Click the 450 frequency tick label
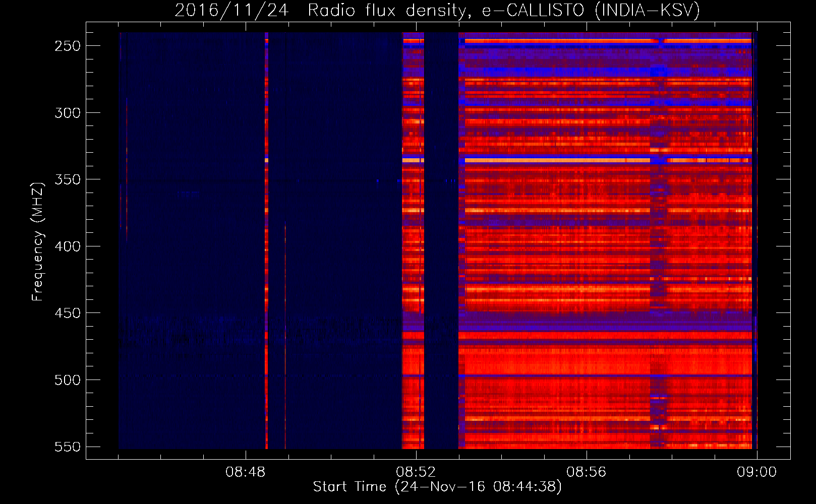 68,313
